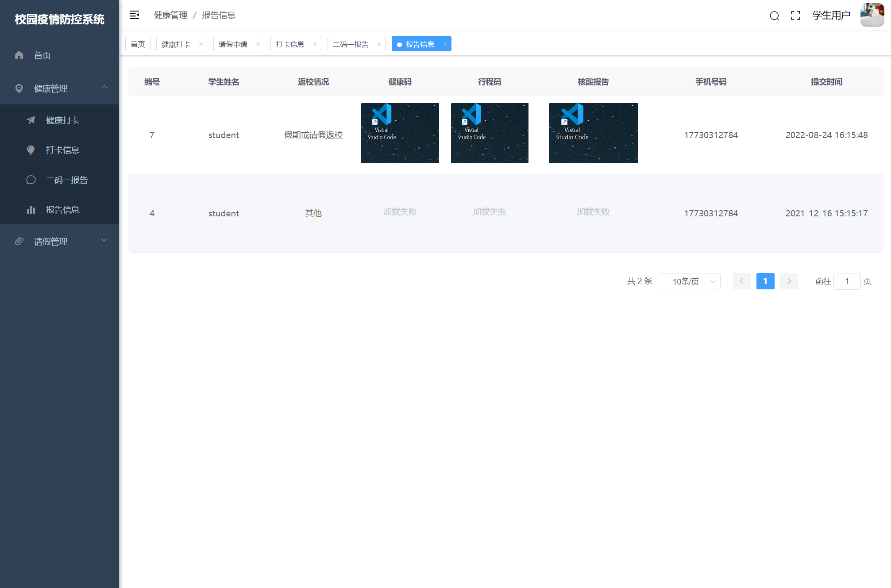Click the 前往 page number input
891x588 pixels.
[846, 281]
